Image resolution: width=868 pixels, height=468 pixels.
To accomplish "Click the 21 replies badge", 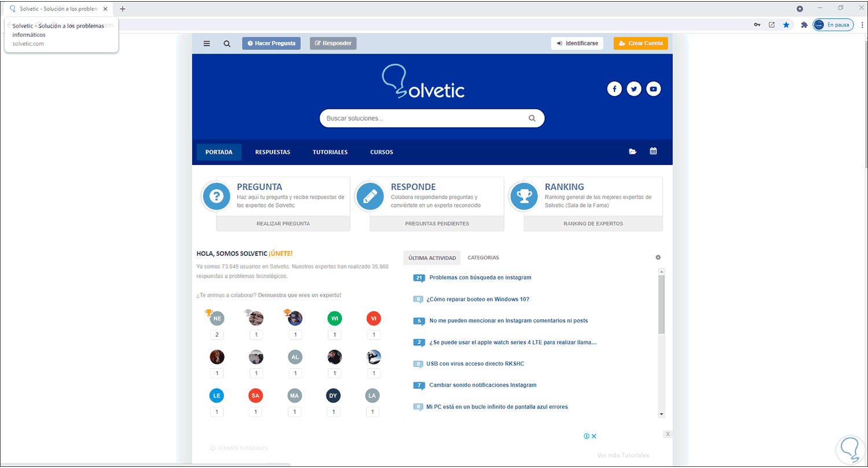I will click(x=419, y=278).
